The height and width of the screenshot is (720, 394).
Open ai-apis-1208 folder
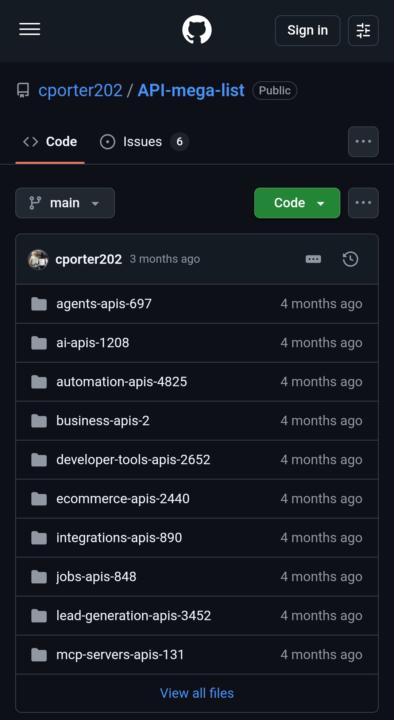point(93,343)
